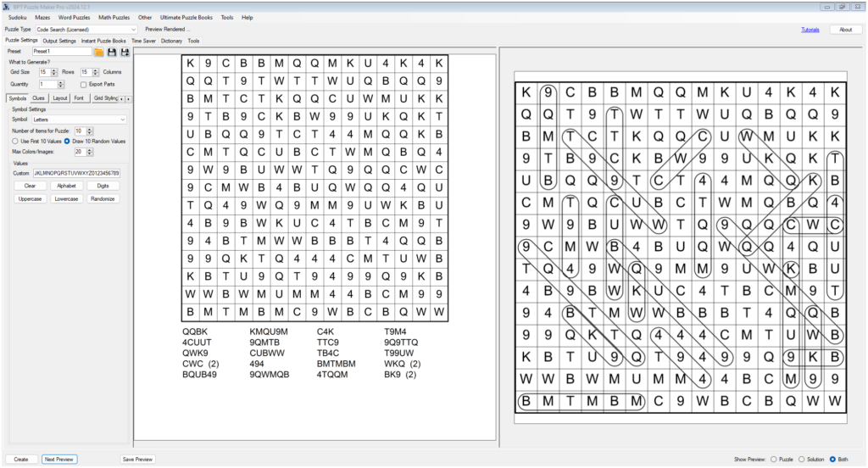Select the Solution preview radio button
The width and height of the screenshot is (868, 468).
(802, 459)
